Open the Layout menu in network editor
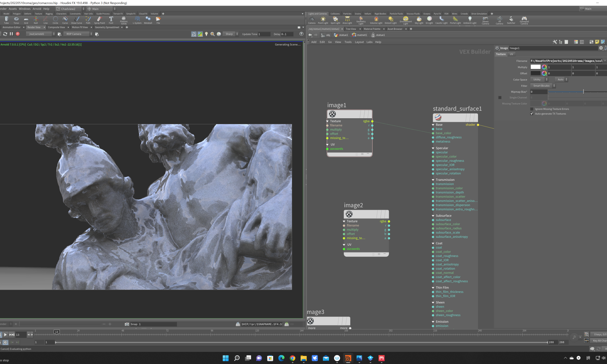 pyautogui.click(x=359, y=42)
